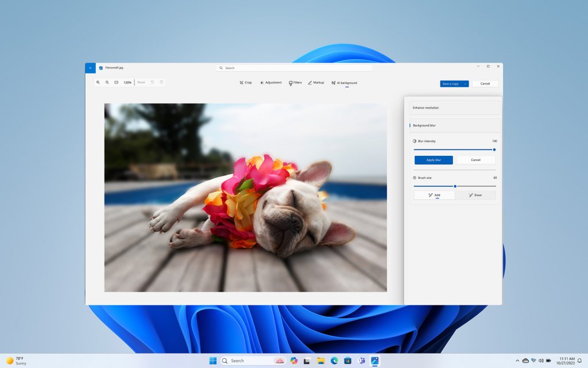Click the Zoom out icon

[x=107, y=82]
